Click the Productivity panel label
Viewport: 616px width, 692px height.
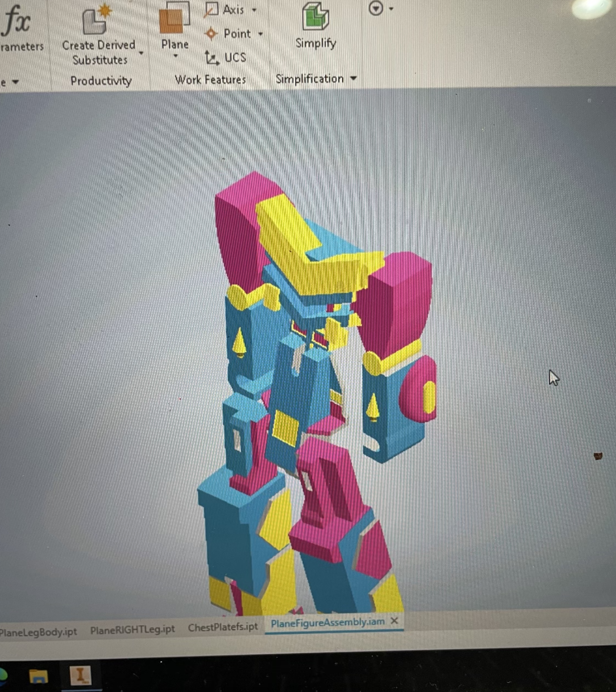(x=102, y=80)
